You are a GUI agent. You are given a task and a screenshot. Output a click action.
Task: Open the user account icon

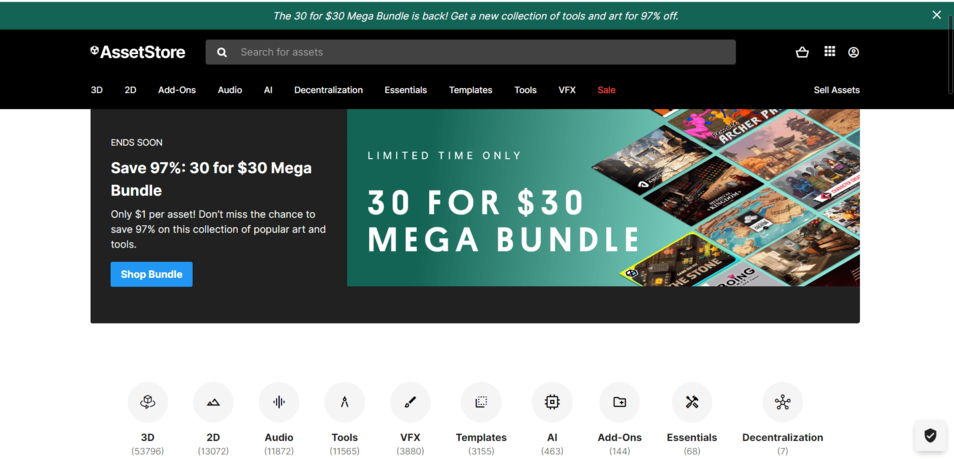pos(854,52)
